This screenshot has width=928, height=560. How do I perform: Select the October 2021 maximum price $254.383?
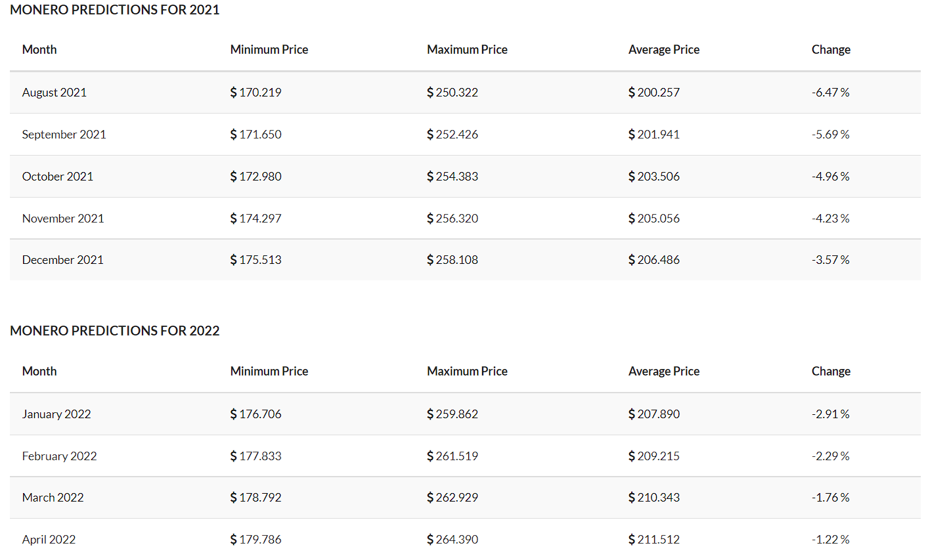(x=453, y=177)
